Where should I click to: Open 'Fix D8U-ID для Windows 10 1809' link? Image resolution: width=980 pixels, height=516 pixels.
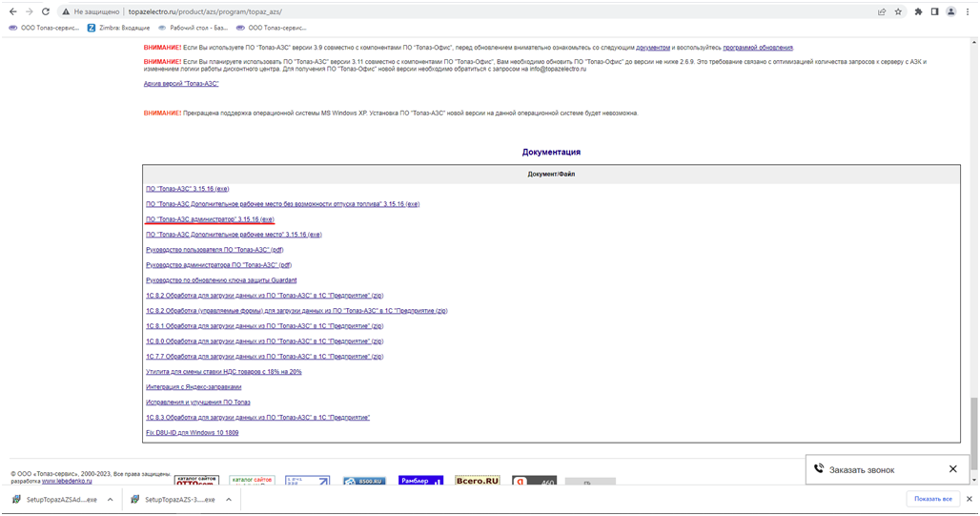coord(192,433)
